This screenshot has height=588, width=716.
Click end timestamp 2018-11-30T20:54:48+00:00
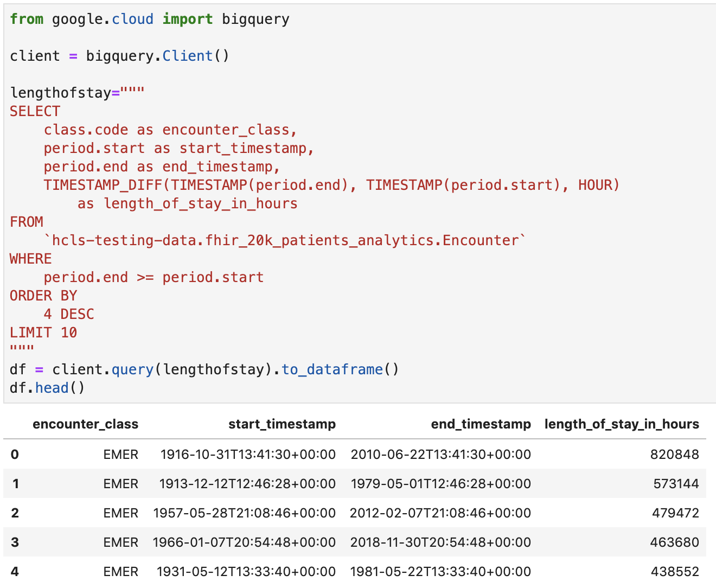(x=440, y=542)
